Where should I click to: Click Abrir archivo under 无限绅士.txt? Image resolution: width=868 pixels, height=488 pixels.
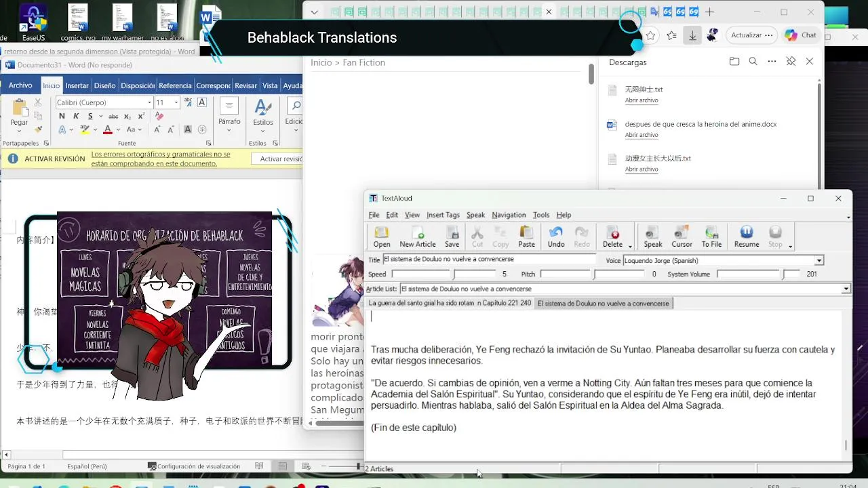642,100
